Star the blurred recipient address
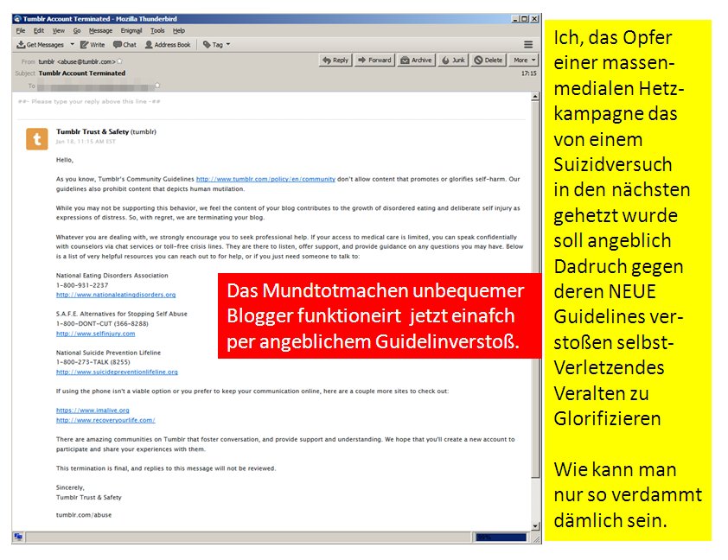The width and height of the screenshot is (728, 560). point(157,86)
